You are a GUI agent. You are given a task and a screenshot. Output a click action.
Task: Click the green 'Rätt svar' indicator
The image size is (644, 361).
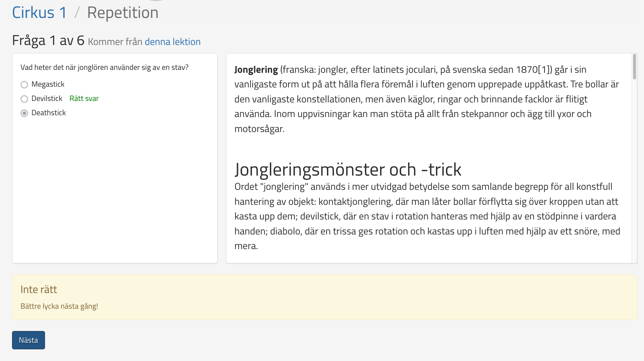(x=84, y=99)
